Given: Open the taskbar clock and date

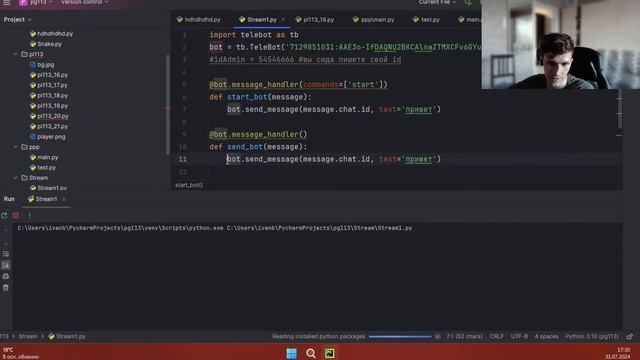Looking at the screenshot, I should 618,353.
